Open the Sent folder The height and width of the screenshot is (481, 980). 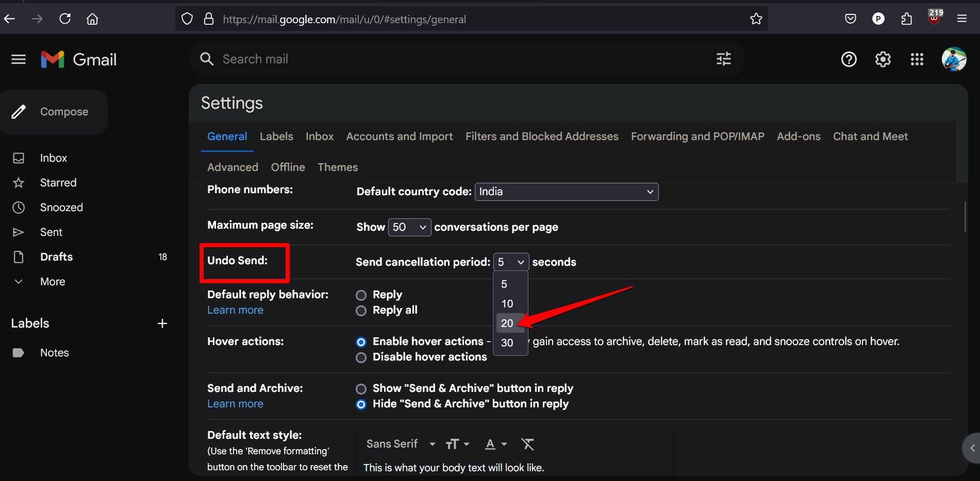(x=51, y=232)
